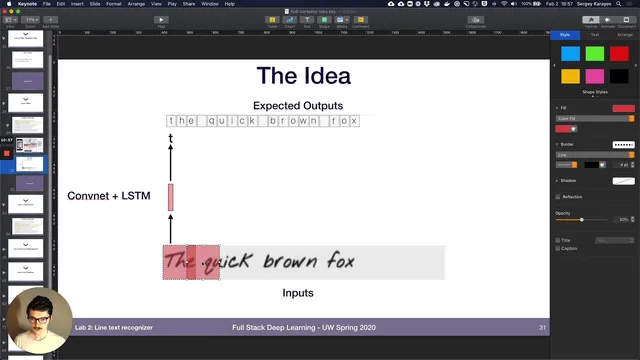Switch to the Arrange tab in inspector
Image resolution: width=640 pixels, height=360 pixels.
click(x=624, y=35)
